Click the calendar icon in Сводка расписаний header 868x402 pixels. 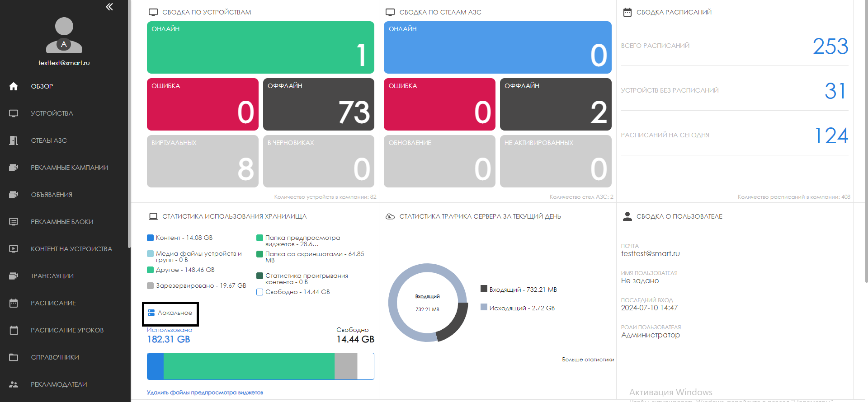tap(627, 12)
